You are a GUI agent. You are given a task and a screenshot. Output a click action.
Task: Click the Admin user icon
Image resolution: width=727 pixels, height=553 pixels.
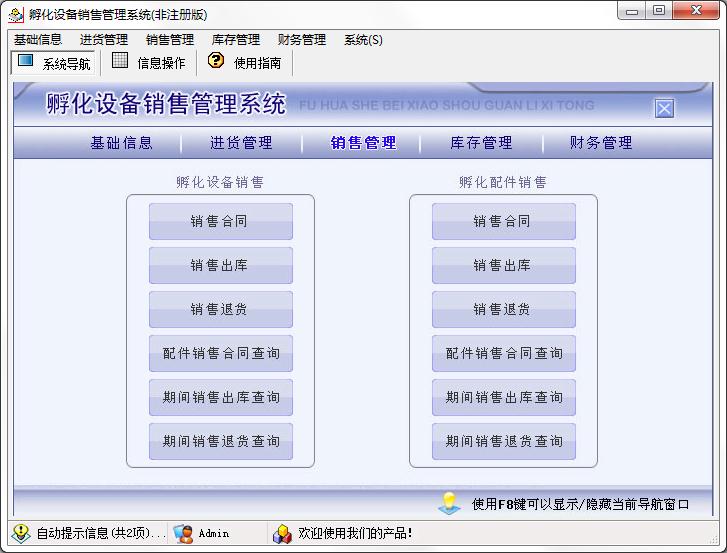pyautogui.click(x=183, y=534)
